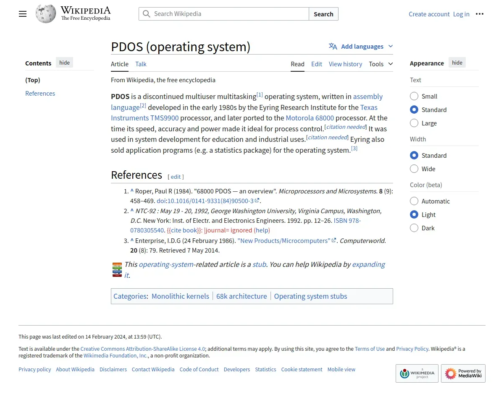Viewport: 504px width, 420px height.
Task: Jump back via caret of reference 2
Action: (x=132, y=211)
